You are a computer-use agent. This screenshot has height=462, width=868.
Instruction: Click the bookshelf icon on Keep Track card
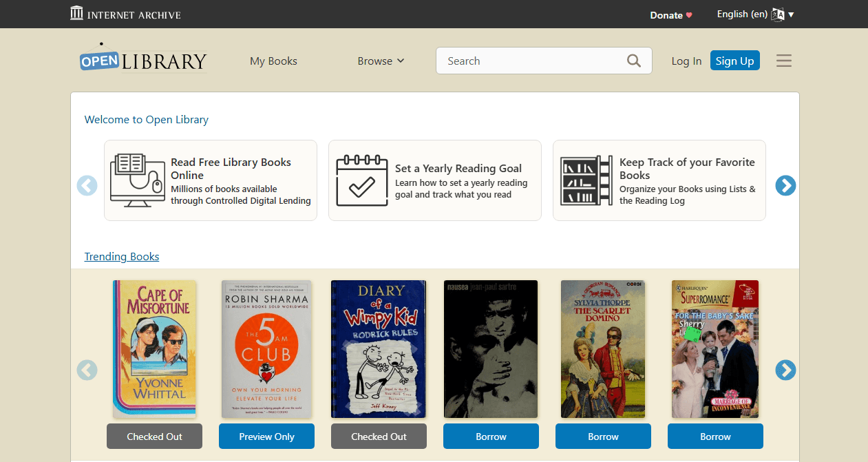click(x=586, y=180)
